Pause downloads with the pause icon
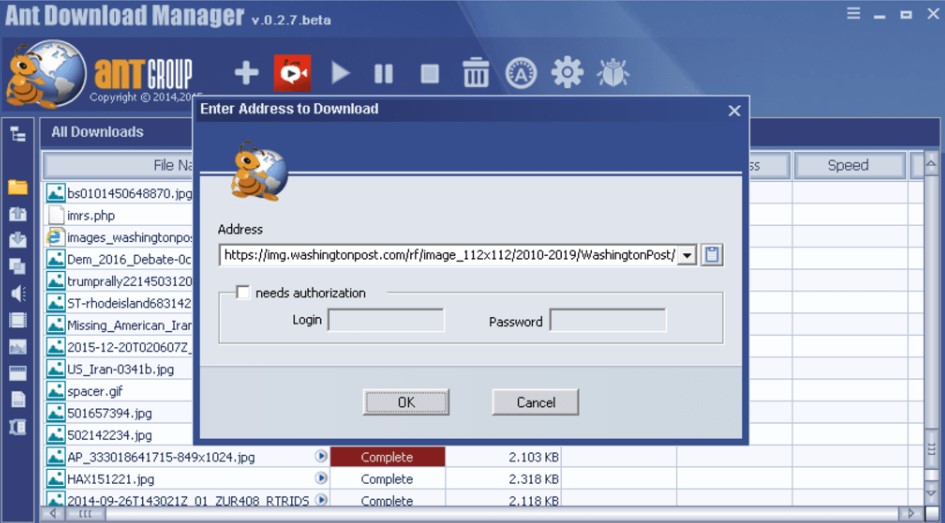The height and width of the screenshot is (523, 945). (383, 74)
